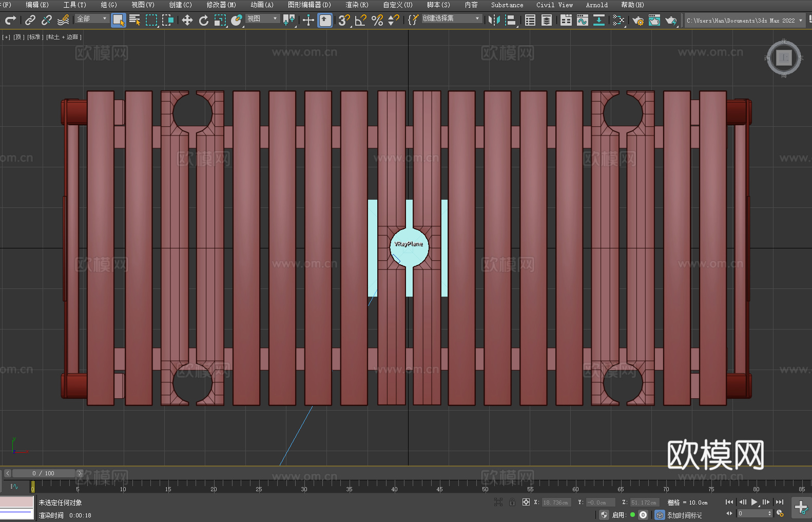Expand the 视图 reference coordinate dropdown

coord(262,18)
